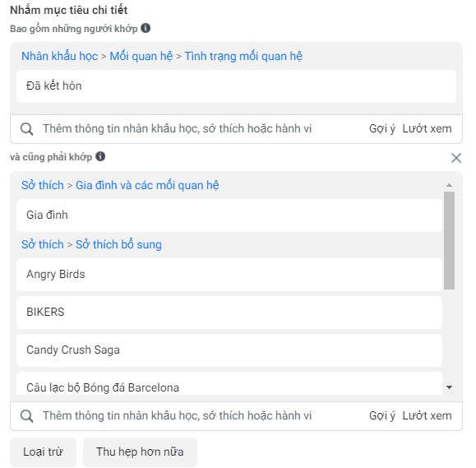The image size is (476, 468).
Task: Open 'Mối quan hệ' breadcrumb link
Action: (141, 56)
